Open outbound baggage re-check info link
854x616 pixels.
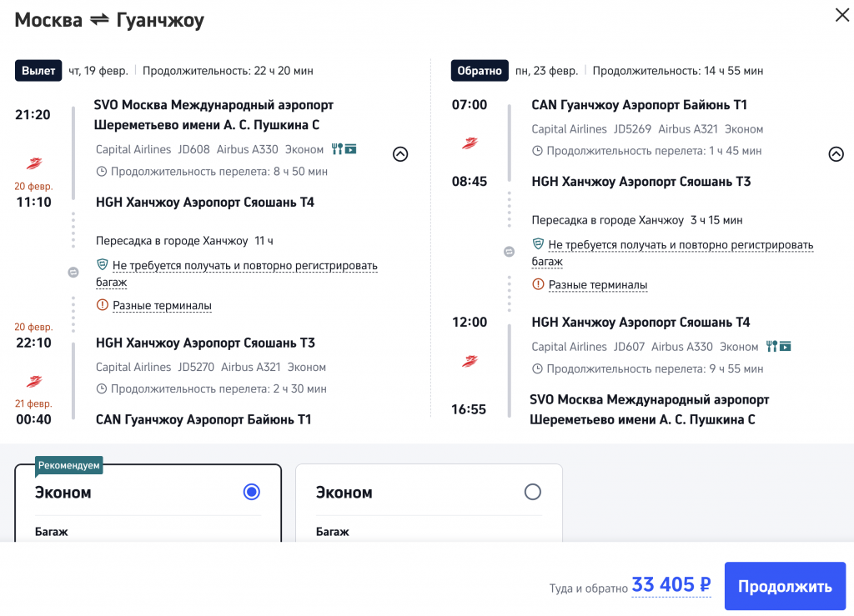coord(244,266)
